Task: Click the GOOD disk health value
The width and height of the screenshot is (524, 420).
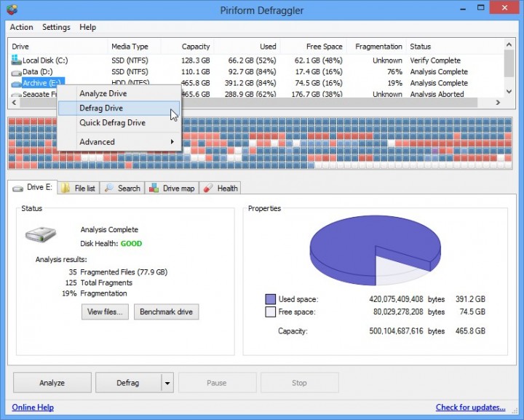Action: tap(131, 244)
